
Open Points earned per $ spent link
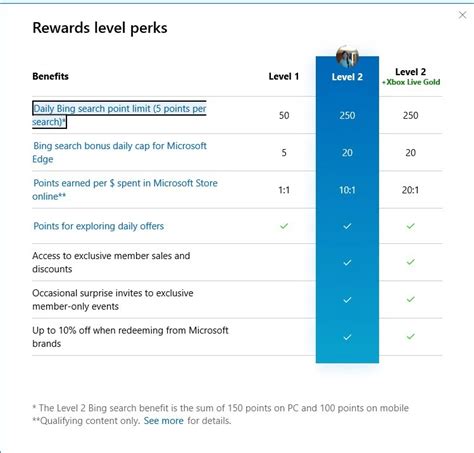coord(125,190)
